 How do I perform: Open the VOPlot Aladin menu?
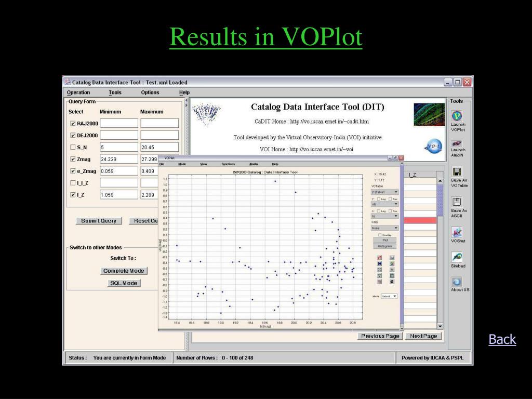tap(254, 164)
